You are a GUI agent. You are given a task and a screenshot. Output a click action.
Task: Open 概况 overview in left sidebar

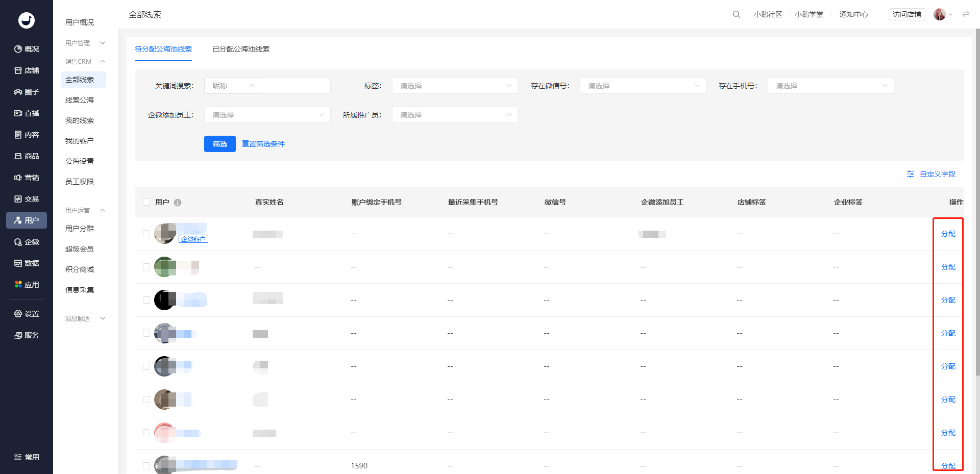(27, 49)
